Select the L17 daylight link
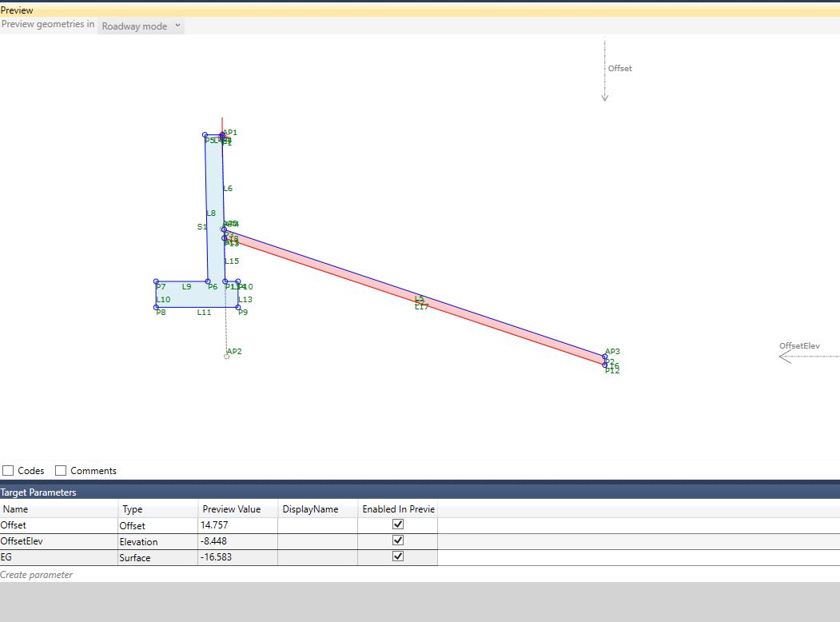The image size is (840, 622). point(421,305)
